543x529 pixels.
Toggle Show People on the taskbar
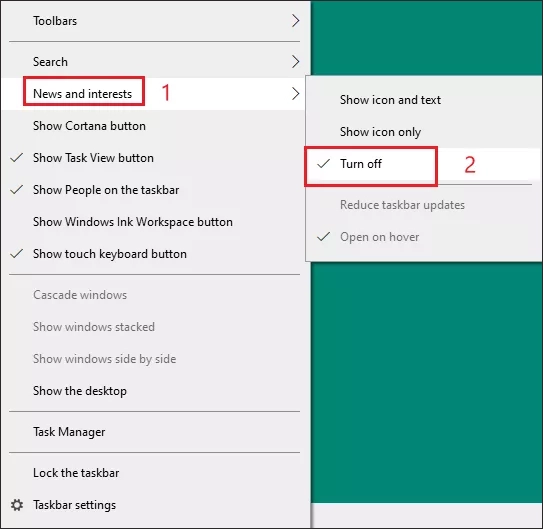coord(153,190)
